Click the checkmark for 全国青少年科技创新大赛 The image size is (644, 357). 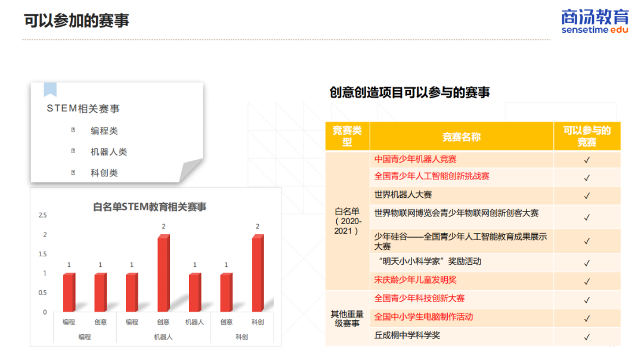(x=587, y=300)
